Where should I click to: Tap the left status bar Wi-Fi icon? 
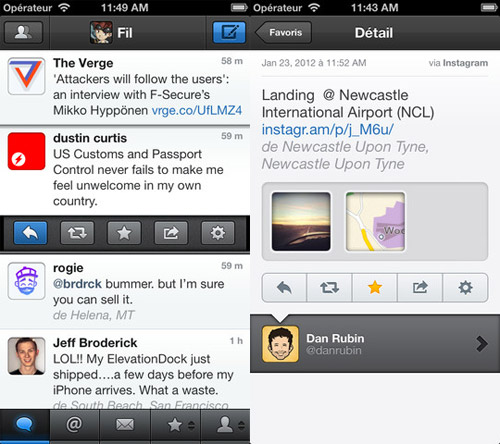click(63, 7)
